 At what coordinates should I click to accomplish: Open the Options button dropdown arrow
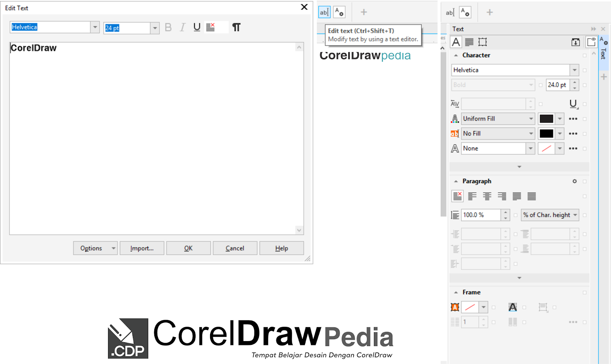tap(113, 248)
